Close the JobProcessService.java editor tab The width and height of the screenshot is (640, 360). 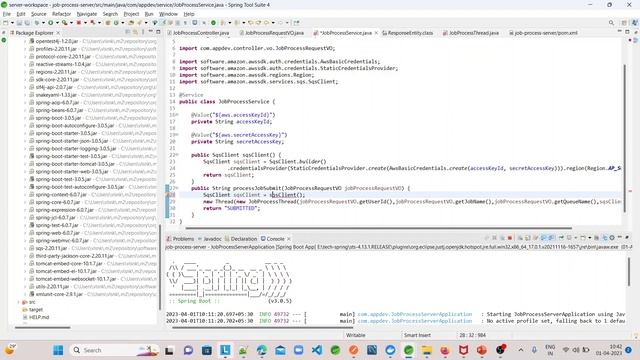click(376, 33)
